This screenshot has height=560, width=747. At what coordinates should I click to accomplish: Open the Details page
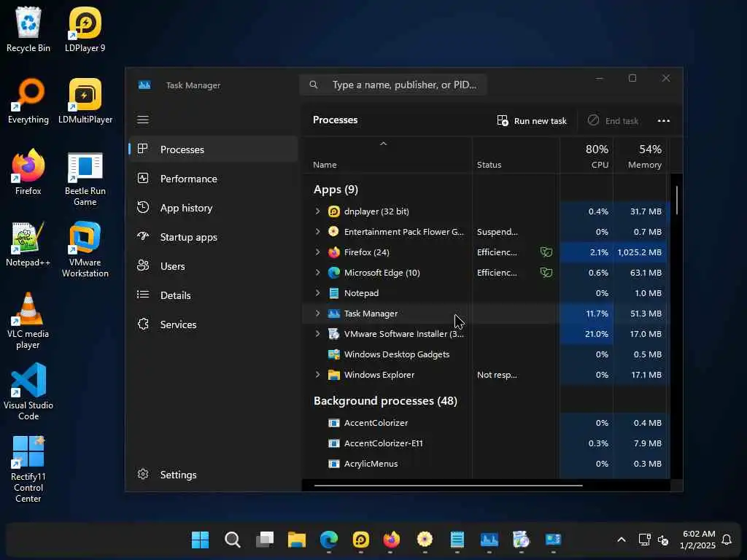(214, 295)
